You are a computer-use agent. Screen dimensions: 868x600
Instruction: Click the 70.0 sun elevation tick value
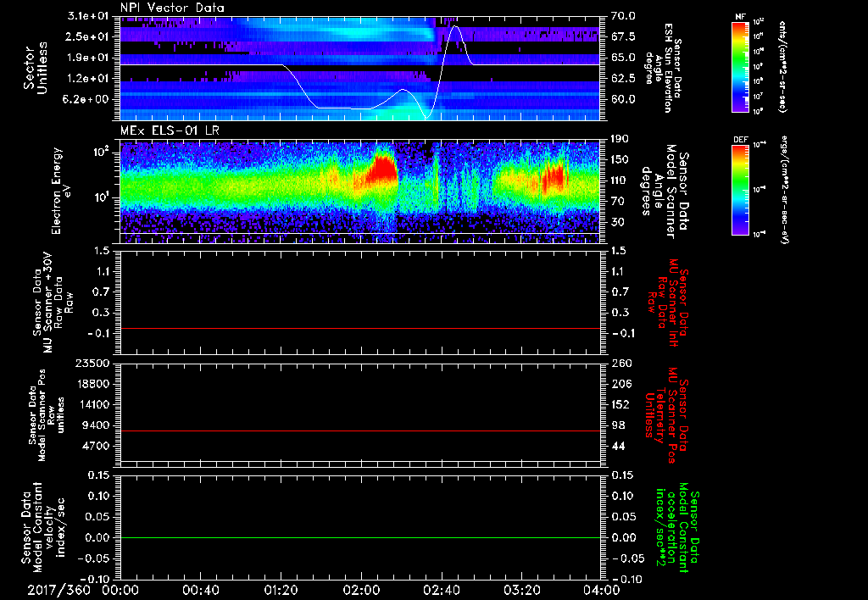click(623, 16)
